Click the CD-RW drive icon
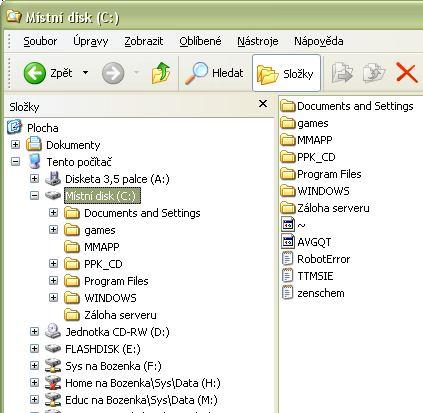 point(53,331)
